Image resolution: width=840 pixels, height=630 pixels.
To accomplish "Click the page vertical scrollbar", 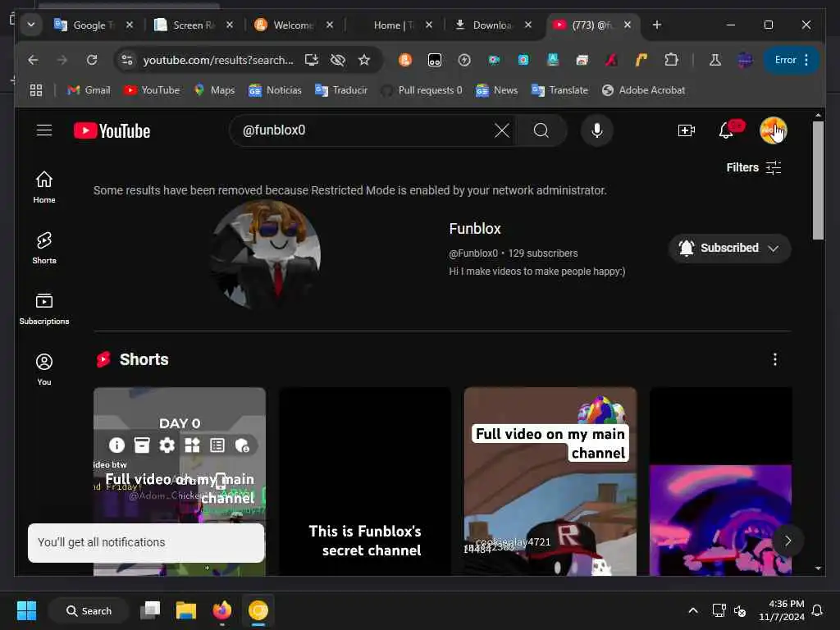I will tap(818, 180).
